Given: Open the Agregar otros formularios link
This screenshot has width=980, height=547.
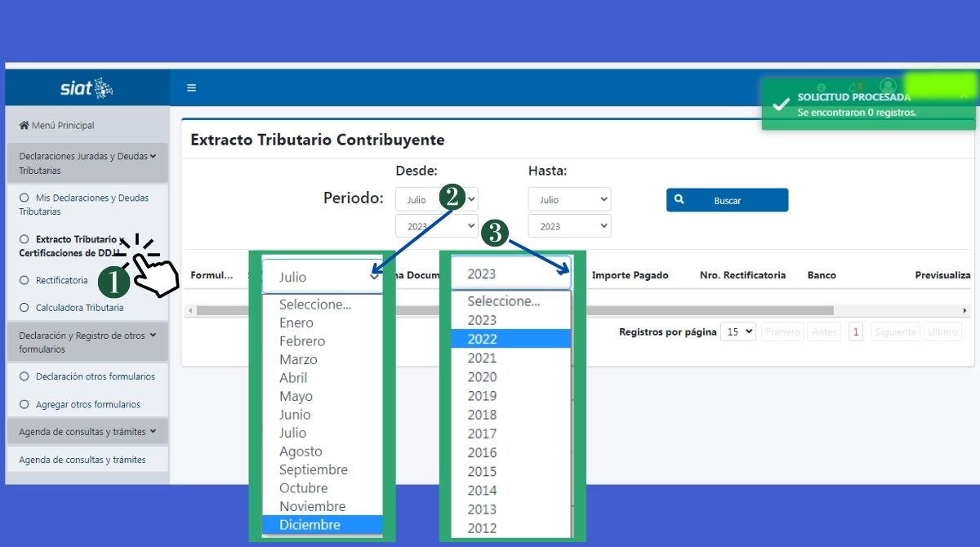Looking at the screenshot, I should point(87,404).
